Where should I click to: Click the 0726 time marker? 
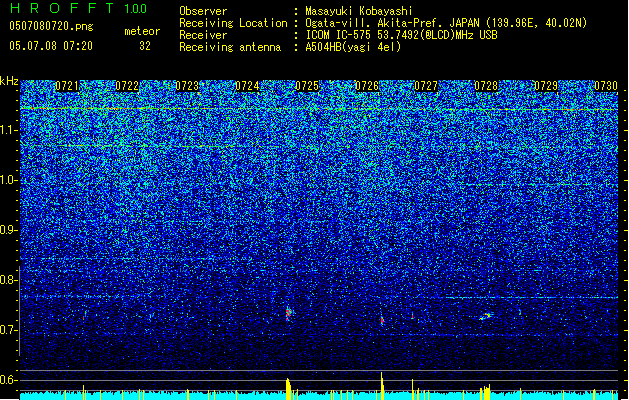pos(367,86)
